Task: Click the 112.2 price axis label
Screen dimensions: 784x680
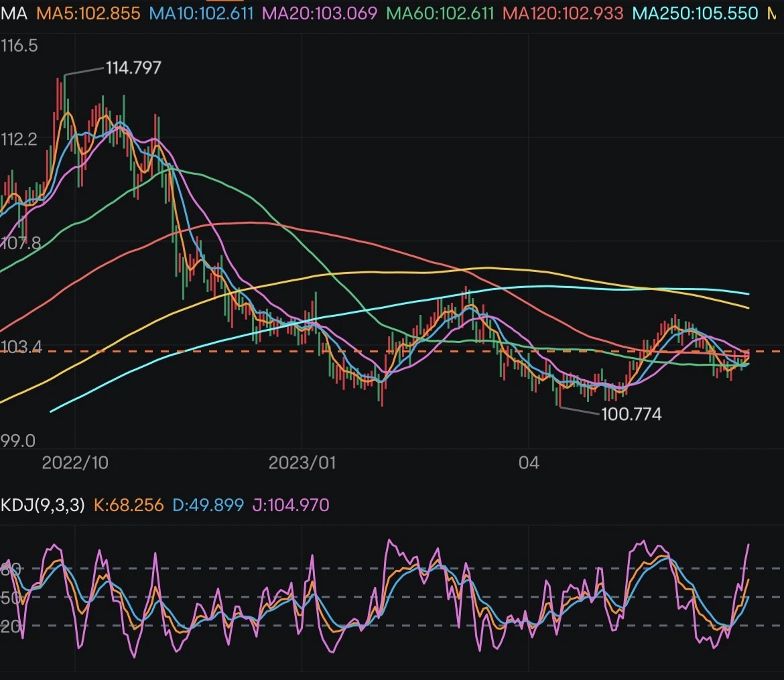Action: (19, 139)
